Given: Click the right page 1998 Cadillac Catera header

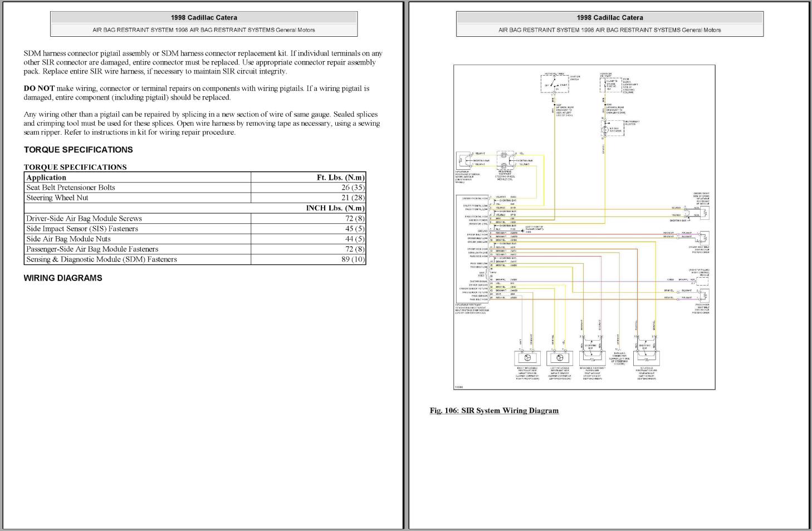Looking at the screenshot, I should 610,18.
